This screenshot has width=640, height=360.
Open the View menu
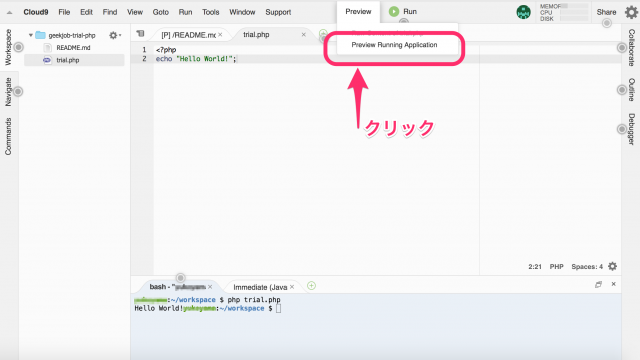pyautogui.click(x=135, y=12)
